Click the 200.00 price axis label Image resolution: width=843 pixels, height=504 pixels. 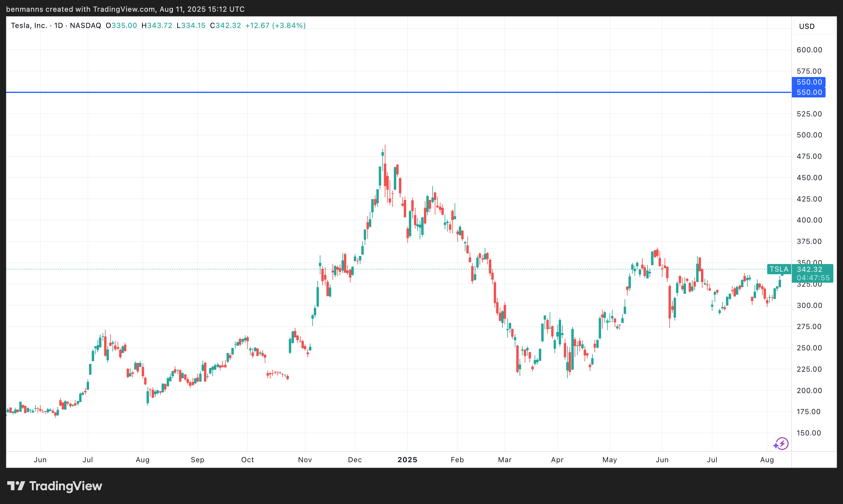809,391
